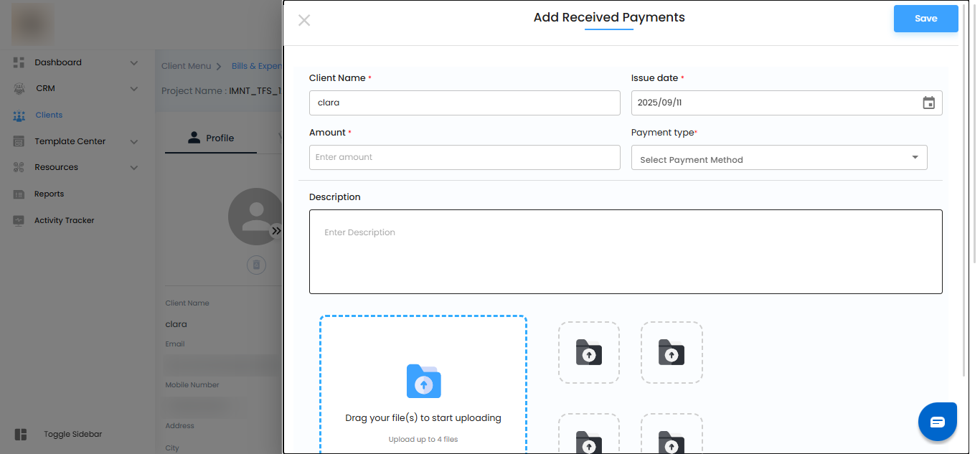Expand the Template Center chevron
The image size is (980, 454).
(x=134, y=142)
